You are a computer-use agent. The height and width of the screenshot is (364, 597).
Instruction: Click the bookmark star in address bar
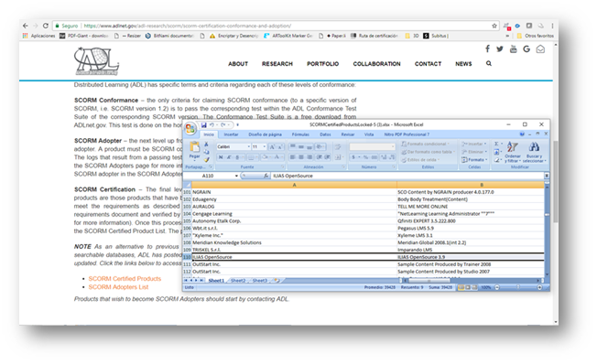(494, 26)
